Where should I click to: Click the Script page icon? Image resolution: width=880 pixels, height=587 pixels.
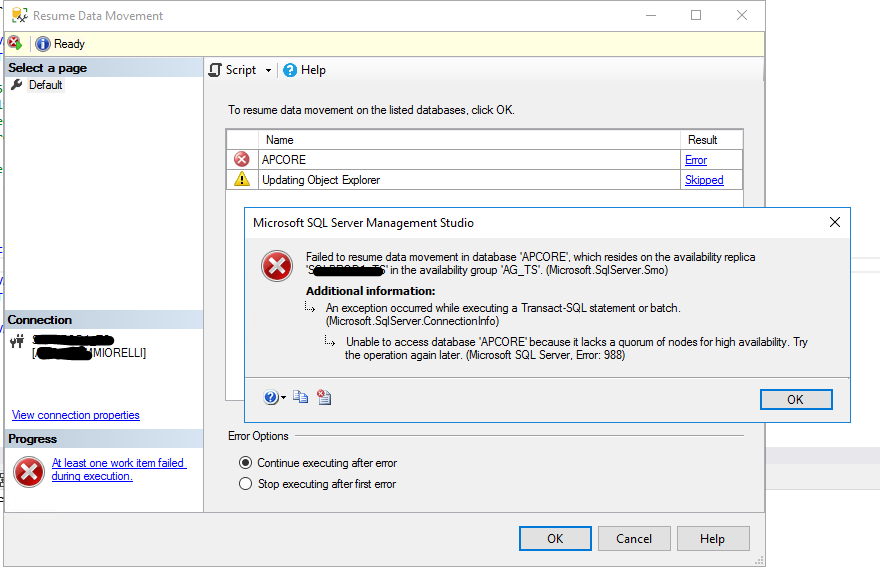215,70
